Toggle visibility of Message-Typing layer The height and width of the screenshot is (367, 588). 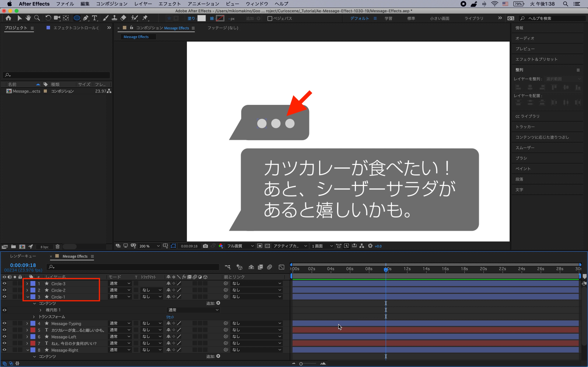coord(4,323)
